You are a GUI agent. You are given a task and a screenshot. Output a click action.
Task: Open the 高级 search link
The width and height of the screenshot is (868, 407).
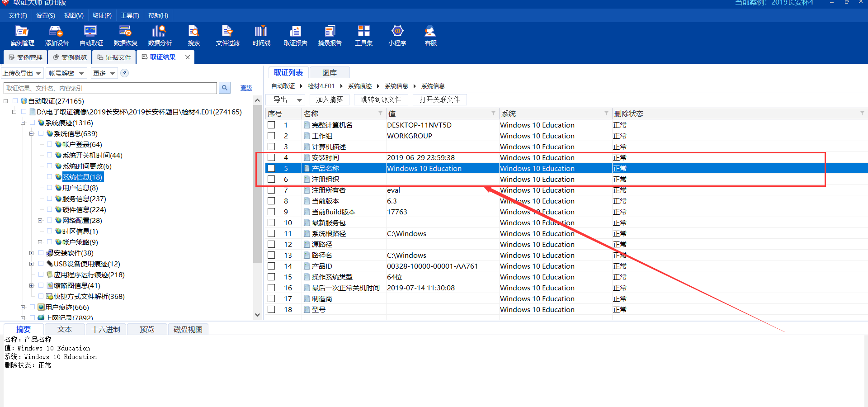pyautogui.click(x=246, y=88)
